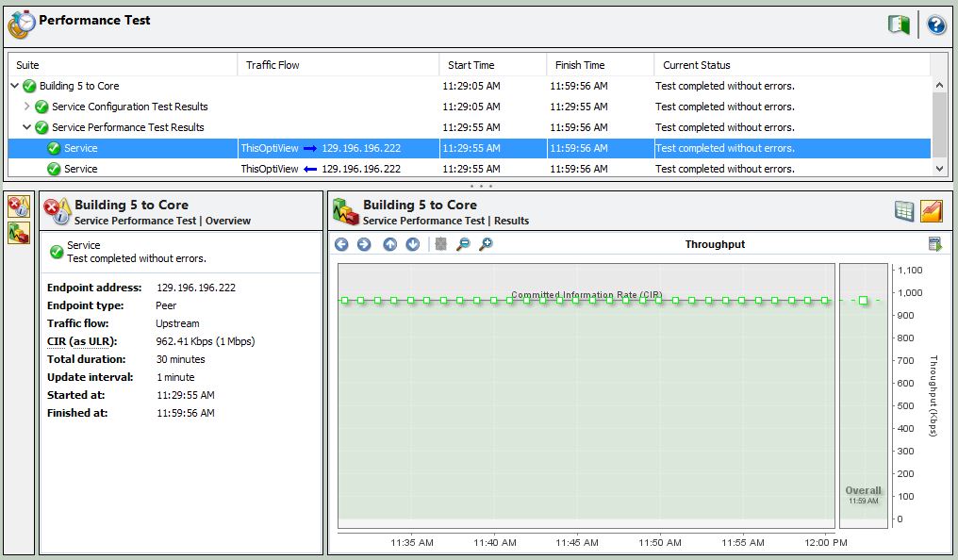
Task: Zoom in on the Throughput chart
Action: click(486, 244)
